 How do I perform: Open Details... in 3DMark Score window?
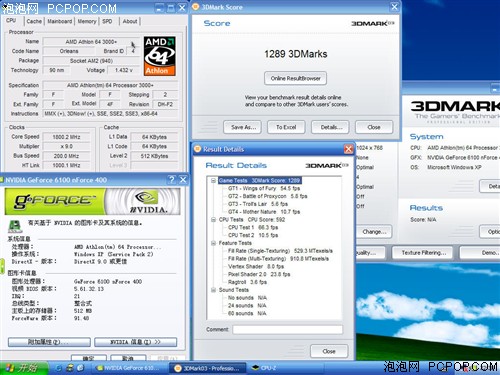click(331, 127)
